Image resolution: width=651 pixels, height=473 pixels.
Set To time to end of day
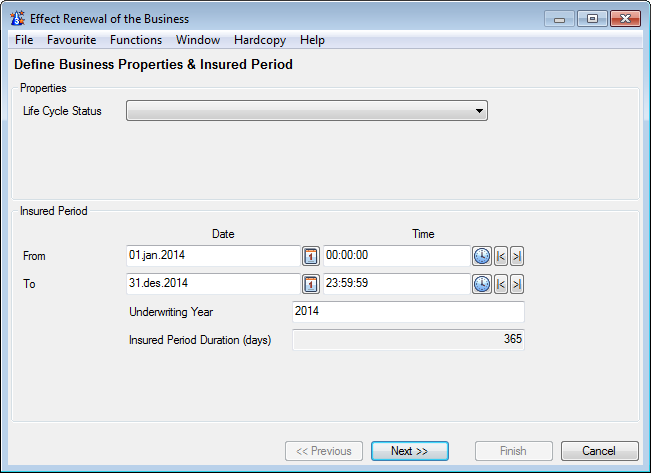pyautogui.click(x=517, y=285)
